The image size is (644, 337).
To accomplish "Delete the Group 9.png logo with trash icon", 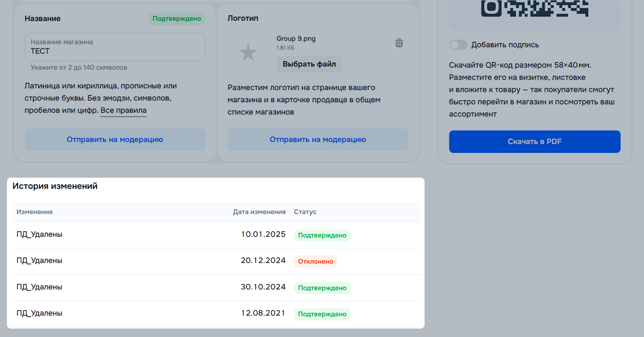I will pyautogui.click(x=399, y=43).
